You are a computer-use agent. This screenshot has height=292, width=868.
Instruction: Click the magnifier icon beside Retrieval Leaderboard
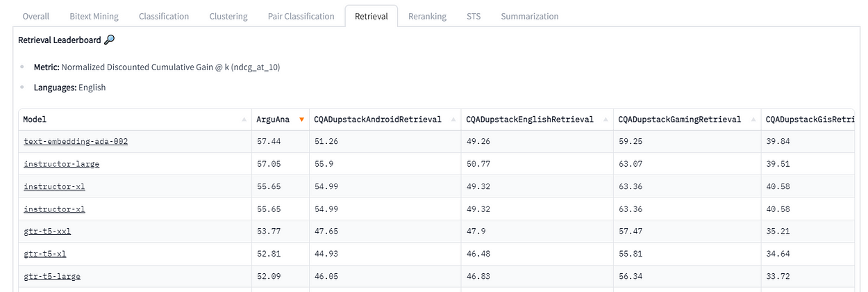(x=109, y=40)
